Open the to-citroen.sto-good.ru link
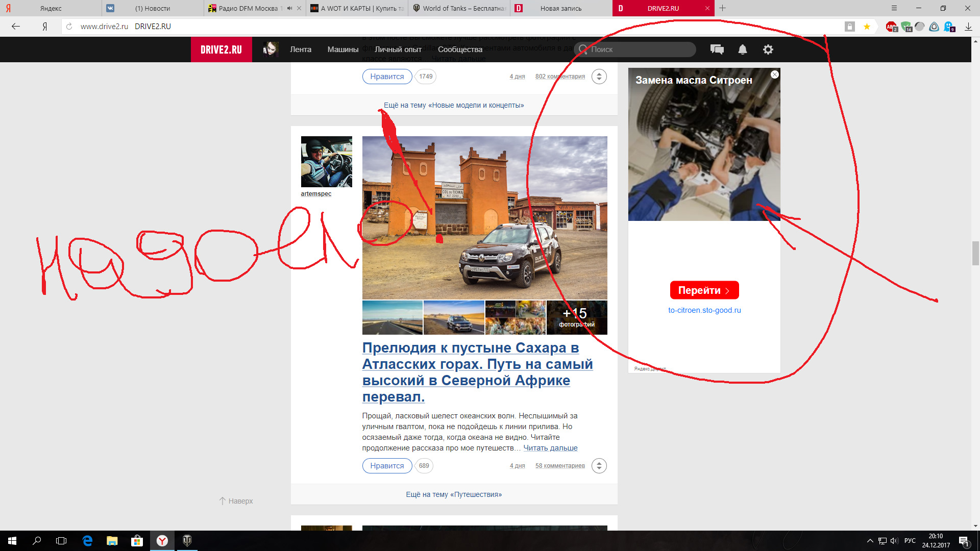Image resolution: width=980 pixels, height=551 pixels. point(704,310)
